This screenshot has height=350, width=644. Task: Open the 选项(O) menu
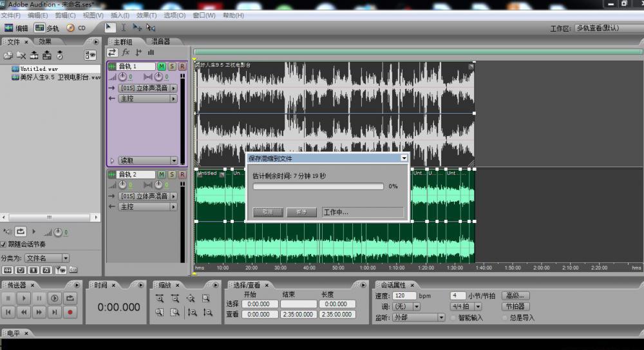[175, 15]
